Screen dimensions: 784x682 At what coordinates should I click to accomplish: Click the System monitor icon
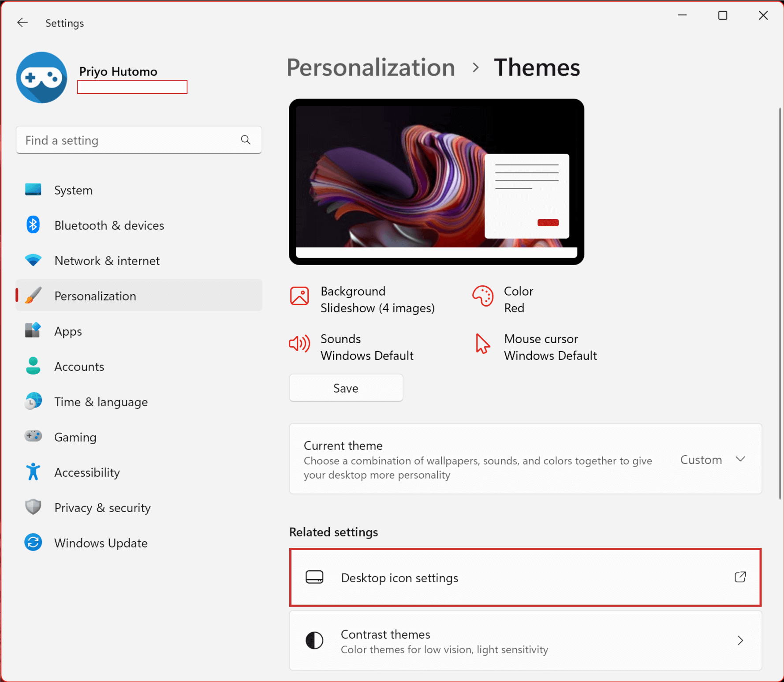(x=33, y=190)
